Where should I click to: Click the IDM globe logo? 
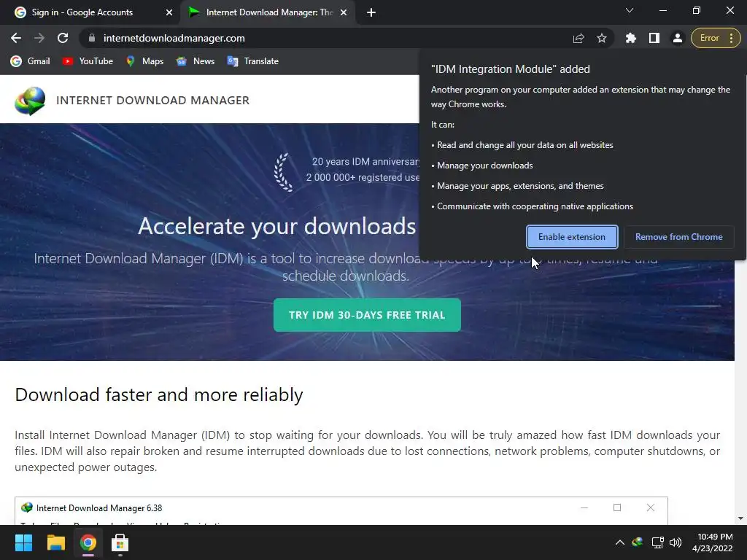pyautogui.click(x=29, y=101)
